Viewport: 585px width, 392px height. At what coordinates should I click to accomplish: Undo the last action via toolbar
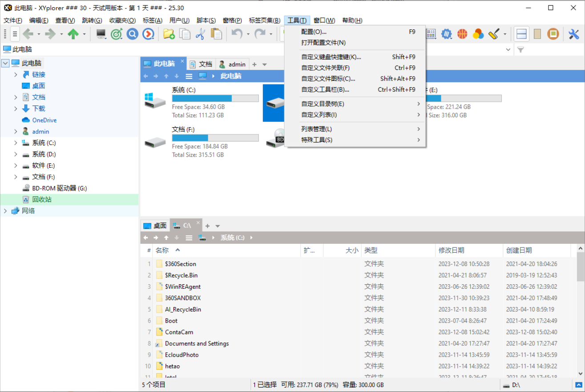click(238, 34)
